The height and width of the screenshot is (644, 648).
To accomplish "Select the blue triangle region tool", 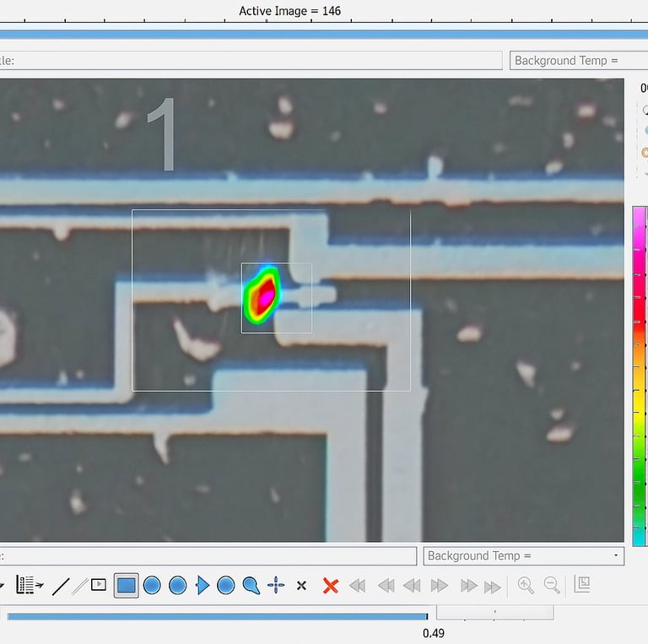I will click(x=202, y=585).
